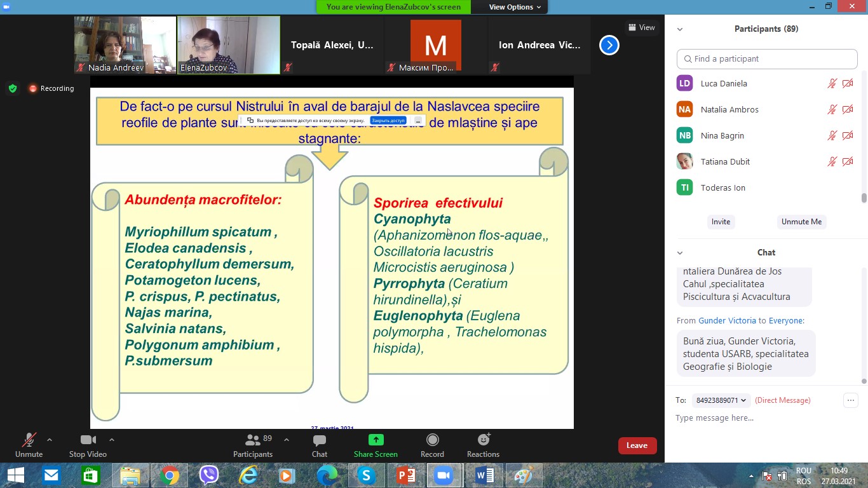Click the Participants icon showing 89
This screenshot has height=488, width=868.
pos(253,440)
